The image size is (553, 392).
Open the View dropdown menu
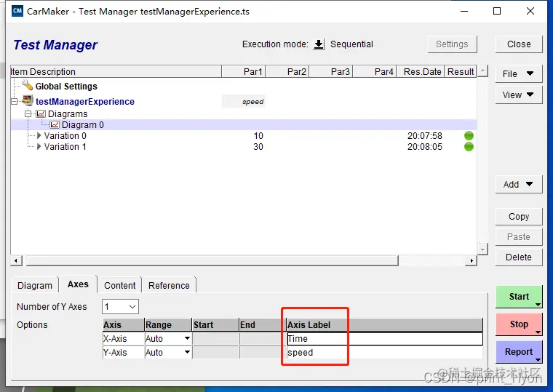[x=518, y=95]
